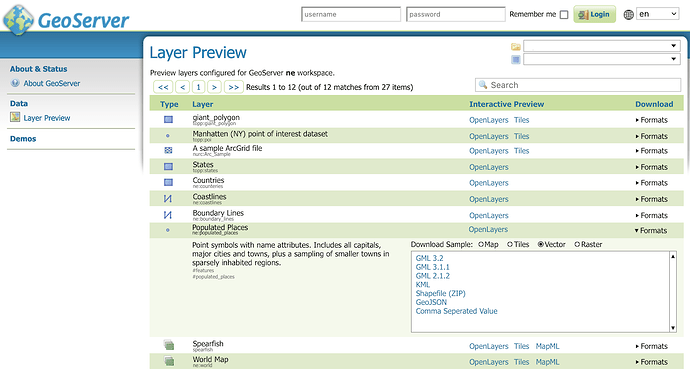Viewport: 690px width, 373px height.
Task: Expand Formats for States layer
Action: coord(652,167)
